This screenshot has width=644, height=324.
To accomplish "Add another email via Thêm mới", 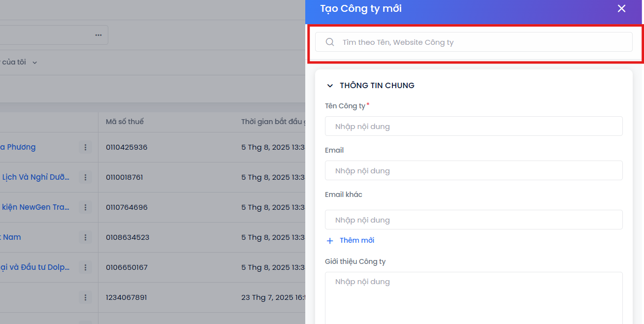I will point(356,240).
